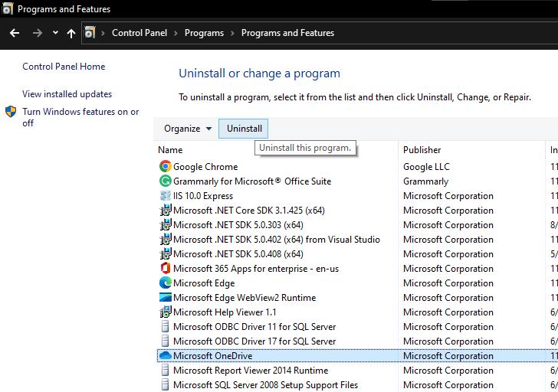Click Microsoft Corporation publisher in IIS row
This screenshot has height=392, width=558.
[x=448, y=196]
